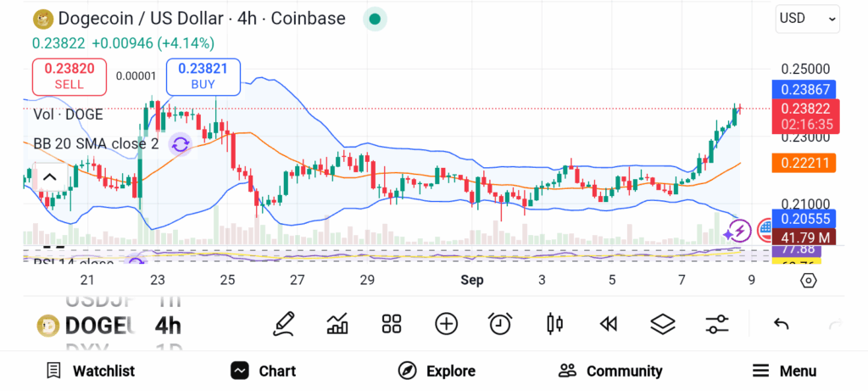Open the indicators chart icon
The height and width of the screenshot is (391, 868).
point(337,323)
